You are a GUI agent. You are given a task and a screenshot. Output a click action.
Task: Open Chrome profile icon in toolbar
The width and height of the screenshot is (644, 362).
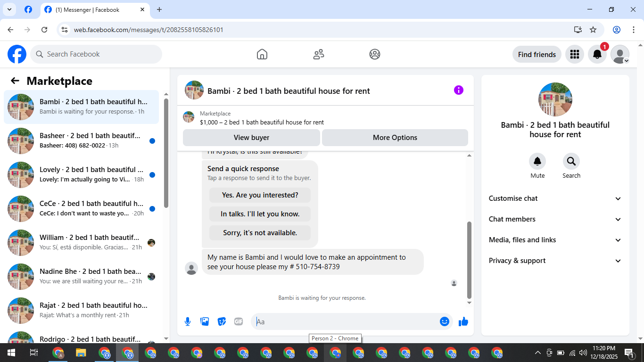[617, 30]
